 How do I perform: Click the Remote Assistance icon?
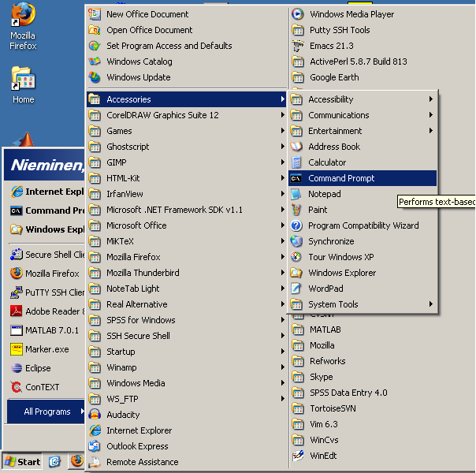95,462
